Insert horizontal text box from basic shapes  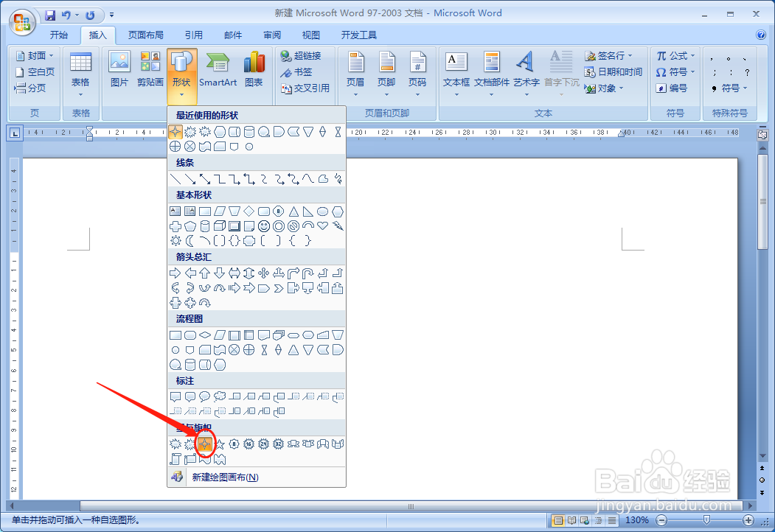[175, 211]
